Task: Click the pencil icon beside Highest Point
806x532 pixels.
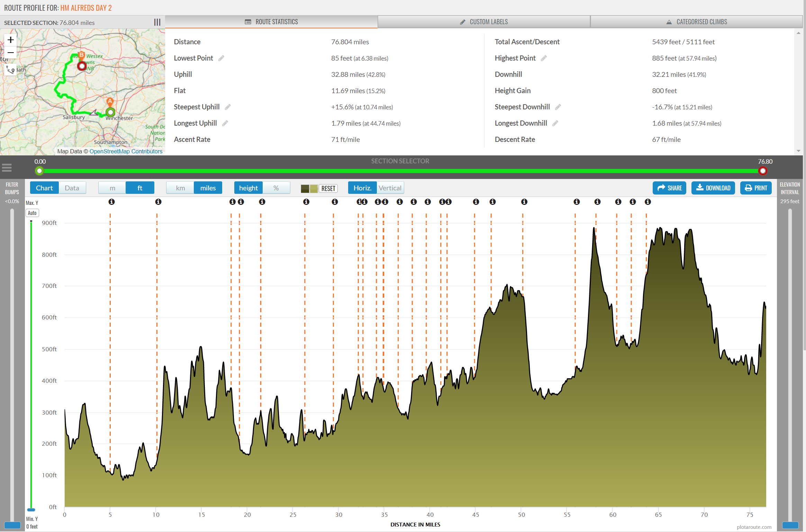Action: [x=544, y=58]
